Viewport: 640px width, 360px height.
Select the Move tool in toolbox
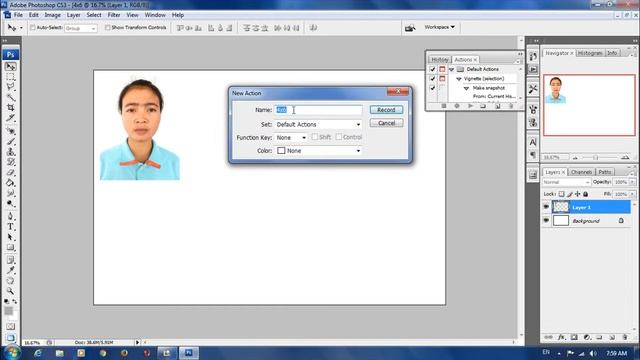click(x=11, y=66)
